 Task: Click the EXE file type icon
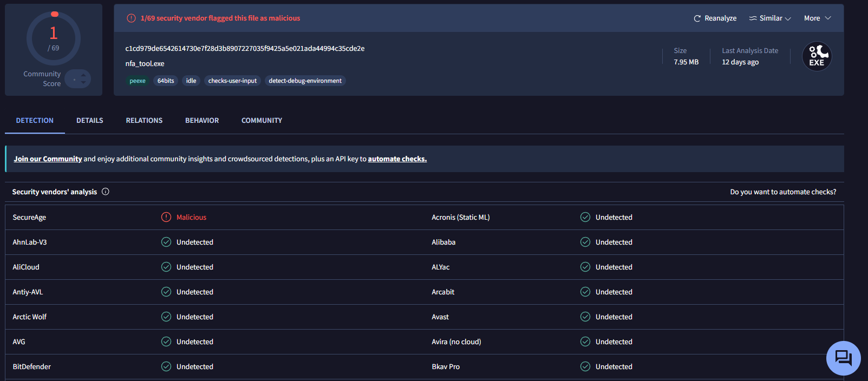(x=817, y=56)
